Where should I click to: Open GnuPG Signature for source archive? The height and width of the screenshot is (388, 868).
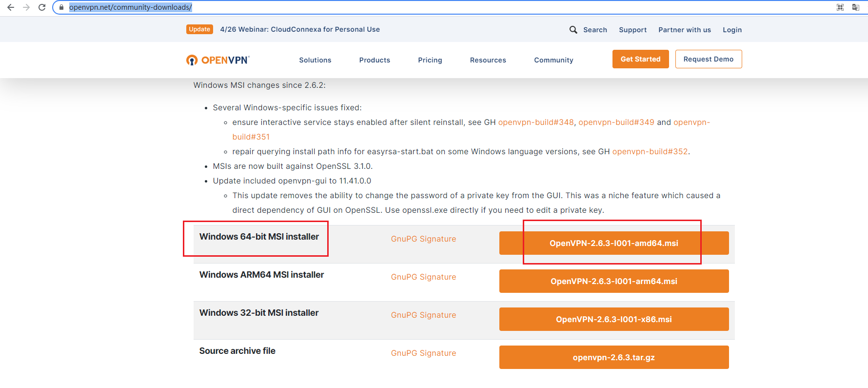[x=423, y=353]
